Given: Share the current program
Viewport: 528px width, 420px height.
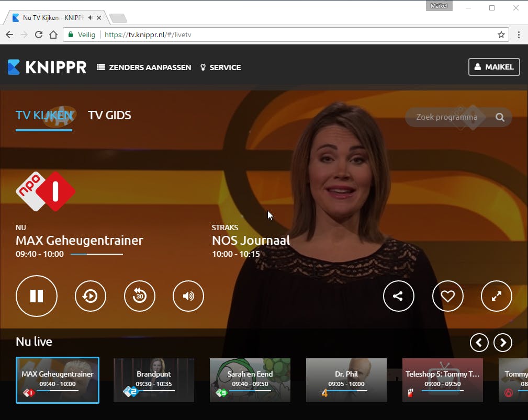Looking at the screenshot, I should point(398,296).
